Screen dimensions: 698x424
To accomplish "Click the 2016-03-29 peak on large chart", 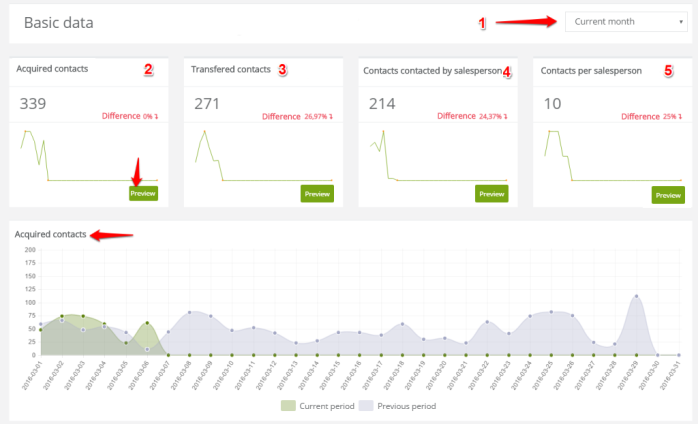I will tap(636, 296).
